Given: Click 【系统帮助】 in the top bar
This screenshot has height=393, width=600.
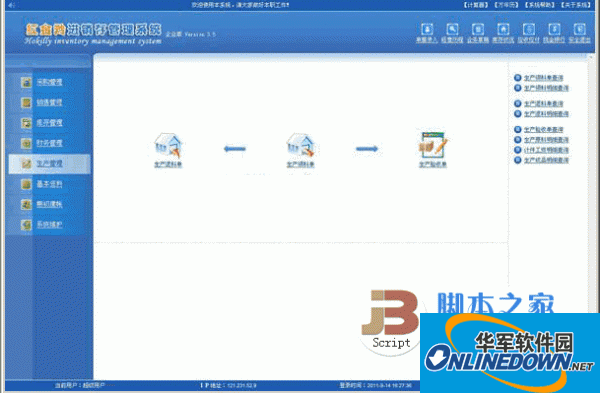Looking at the screenshot, I should tap(540, 5).
